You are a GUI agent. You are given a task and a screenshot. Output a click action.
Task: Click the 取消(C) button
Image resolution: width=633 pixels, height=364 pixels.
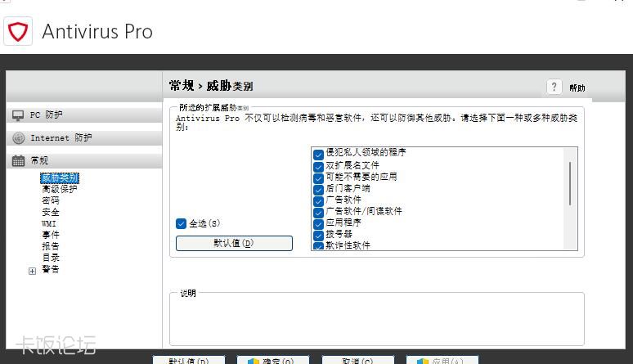click(x=357, y=360)
